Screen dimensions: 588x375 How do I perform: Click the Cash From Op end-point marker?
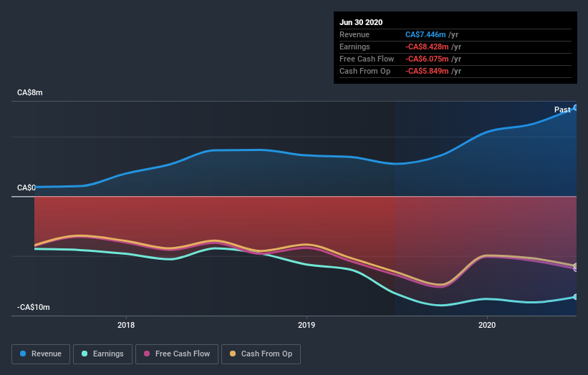point(576,266)
